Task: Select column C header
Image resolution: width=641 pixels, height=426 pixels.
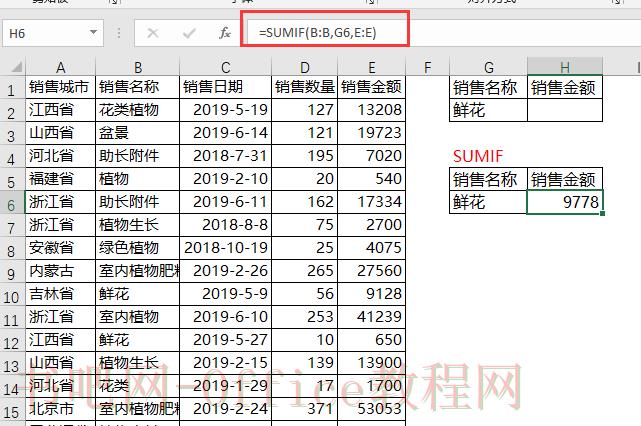Action: 225,67
